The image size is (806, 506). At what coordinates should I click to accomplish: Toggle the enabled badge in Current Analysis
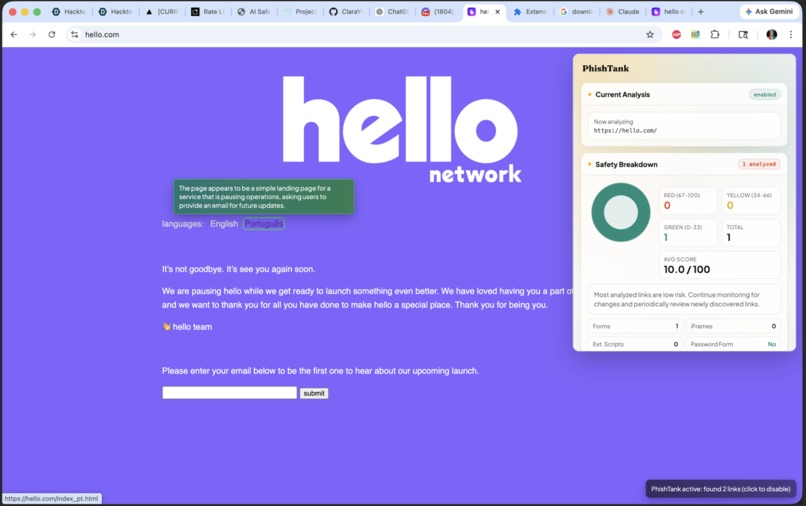(x=764, y=95)
